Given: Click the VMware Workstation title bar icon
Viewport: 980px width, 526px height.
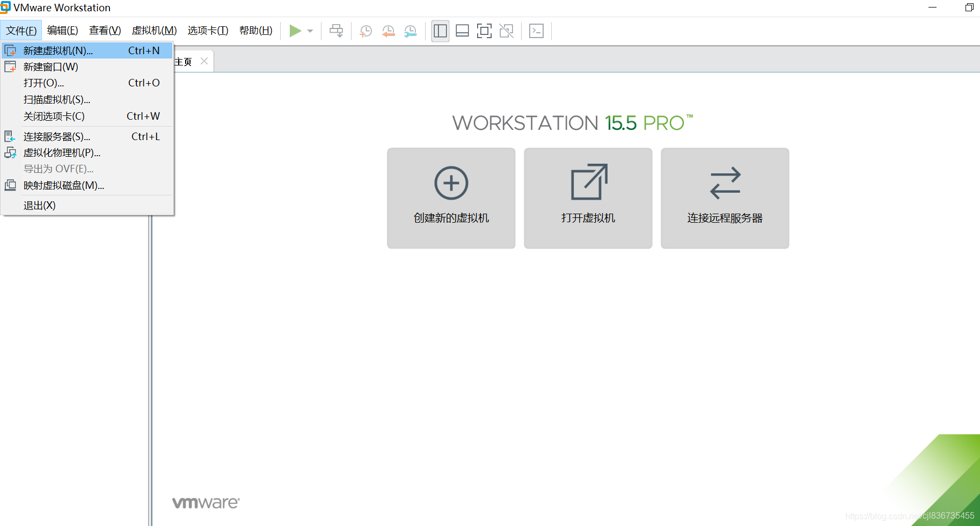Looking at the screenshot, I should pyautogui.click(x=5, y=7).
